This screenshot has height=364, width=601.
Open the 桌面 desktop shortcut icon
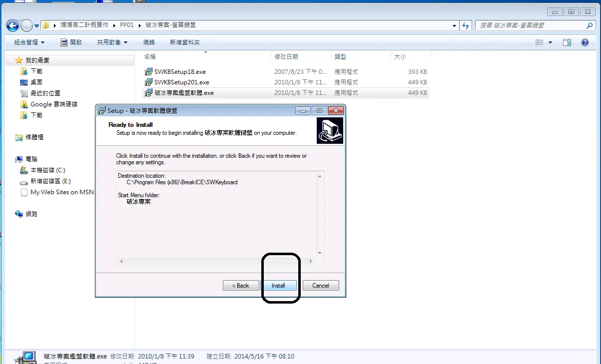24,82
